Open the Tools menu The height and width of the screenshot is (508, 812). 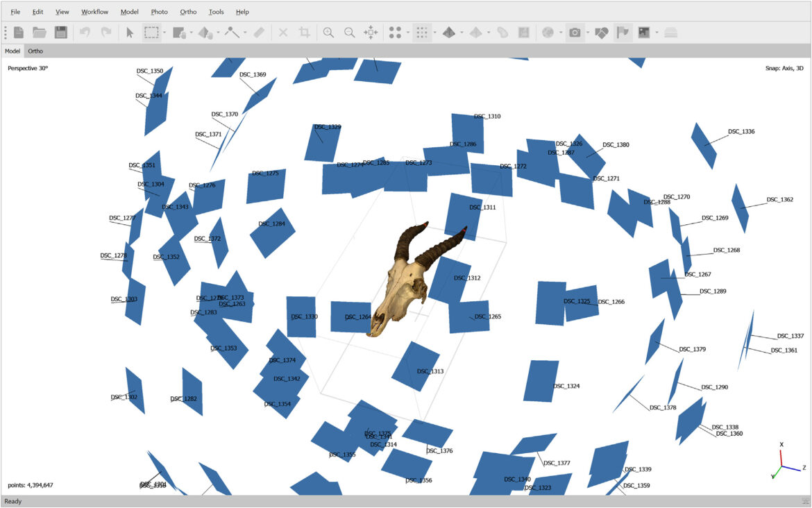tap(216, 12)
